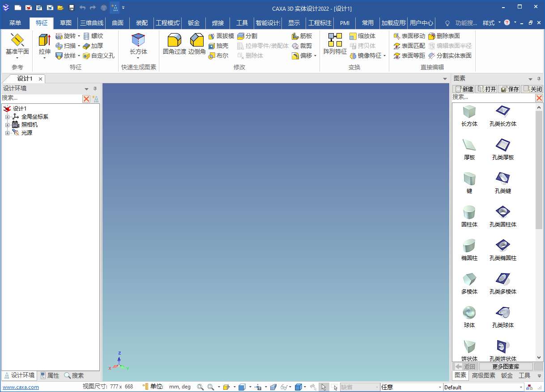The image size is (545, 392).
Task: Switch to the 草图 ribbon tab
Action: (66, 23)
